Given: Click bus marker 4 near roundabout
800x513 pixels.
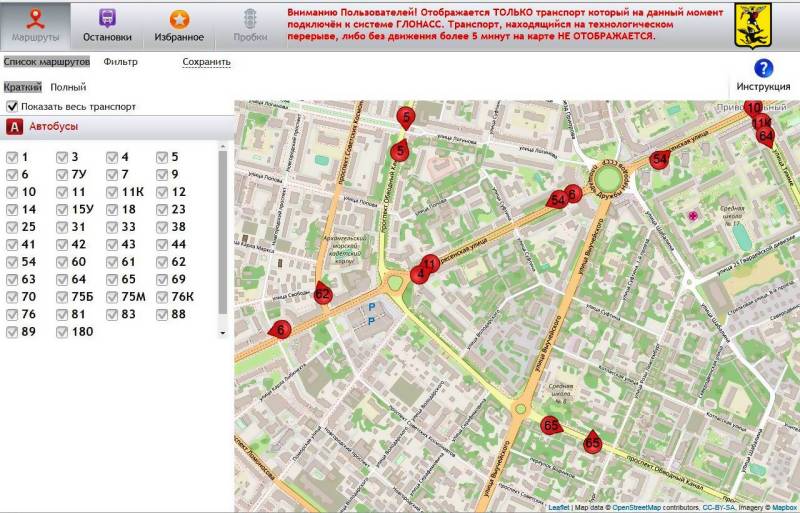Looking at the screenshot, I should [420, 274].
